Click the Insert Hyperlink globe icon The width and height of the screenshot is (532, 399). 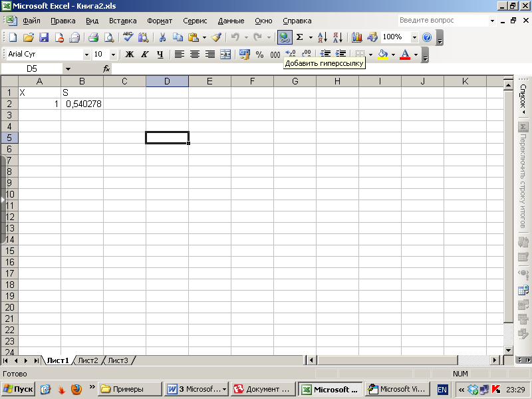tap(285, 37)
